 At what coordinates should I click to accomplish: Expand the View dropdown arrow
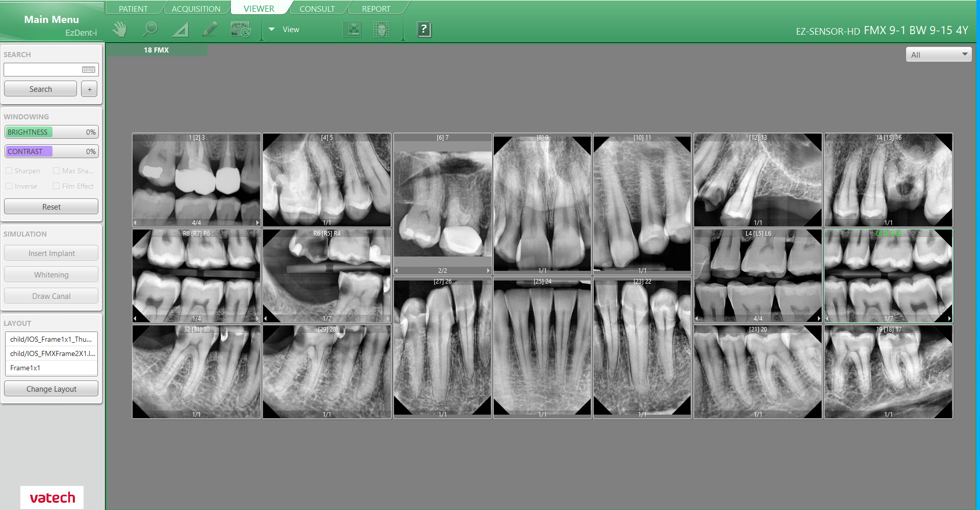(x=272, y=30)
